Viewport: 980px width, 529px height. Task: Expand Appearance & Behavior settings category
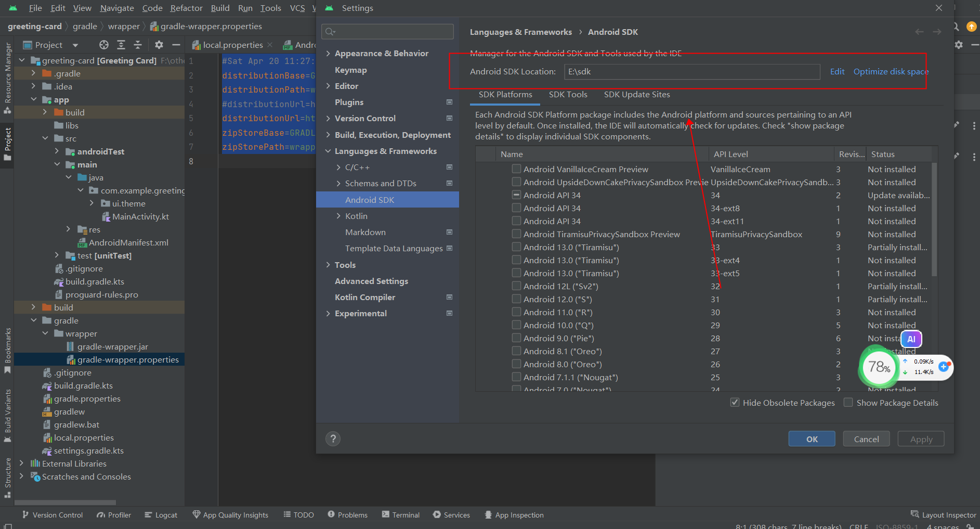coord(328,54)
